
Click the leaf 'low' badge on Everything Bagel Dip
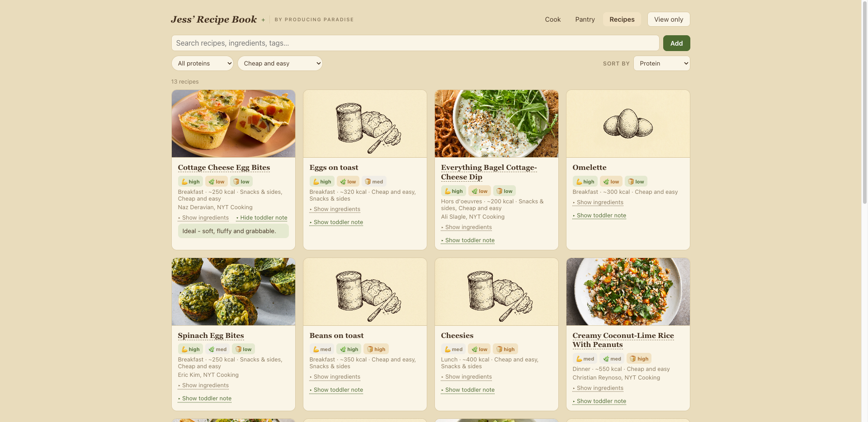(x=480, y=191)
